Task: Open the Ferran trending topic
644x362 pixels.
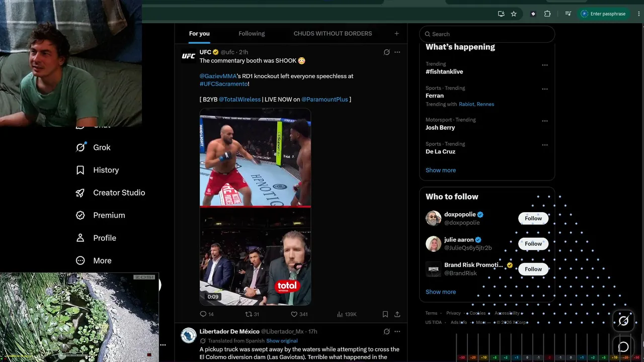Action: tap(435, 96)
